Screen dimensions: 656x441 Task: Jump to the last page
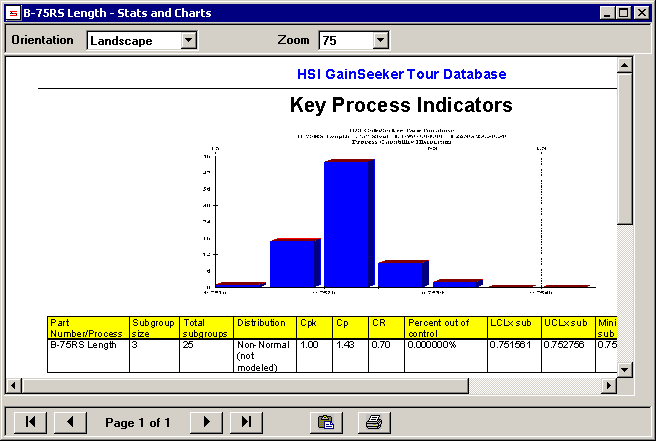click(x=245, y=422)
